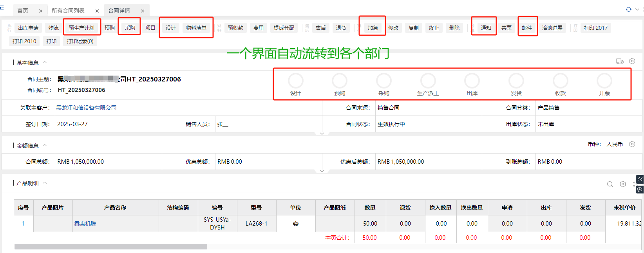
Task: Click the 出库 workflow step circle
Action: click(472, 81)
